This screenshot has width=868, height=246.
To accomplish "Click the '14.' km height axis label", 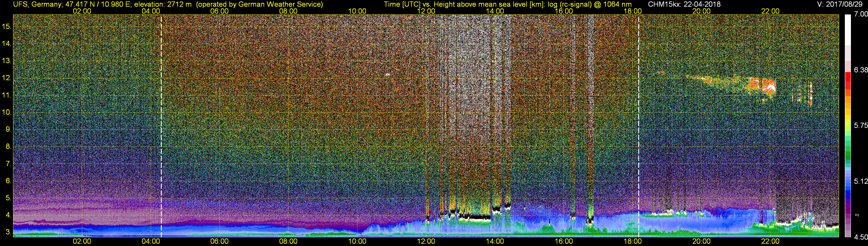I will click(x=7, y=43).
